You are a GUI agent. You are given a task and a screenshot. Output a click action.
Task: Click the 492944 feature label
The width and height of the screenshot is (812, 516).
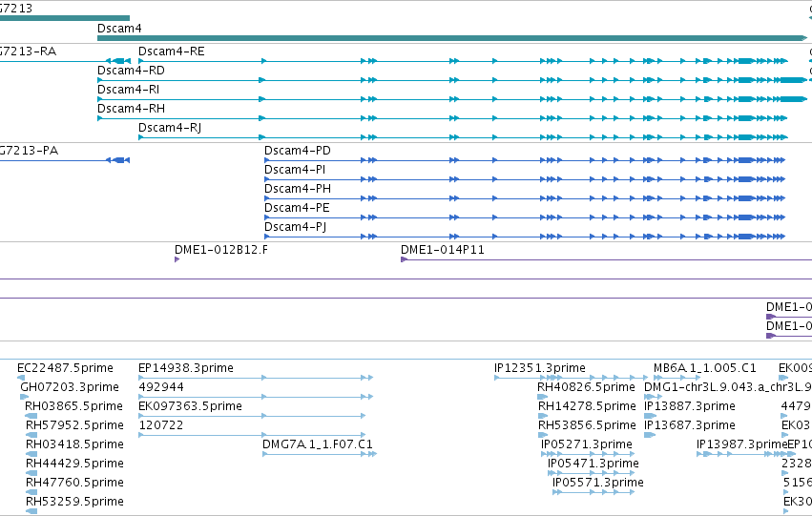tap(161, 387)
